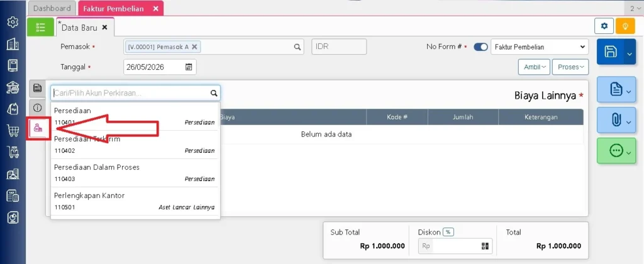Choose the Persediaan Terkirim account
This screenshot has height=264, width=644.
135,145
